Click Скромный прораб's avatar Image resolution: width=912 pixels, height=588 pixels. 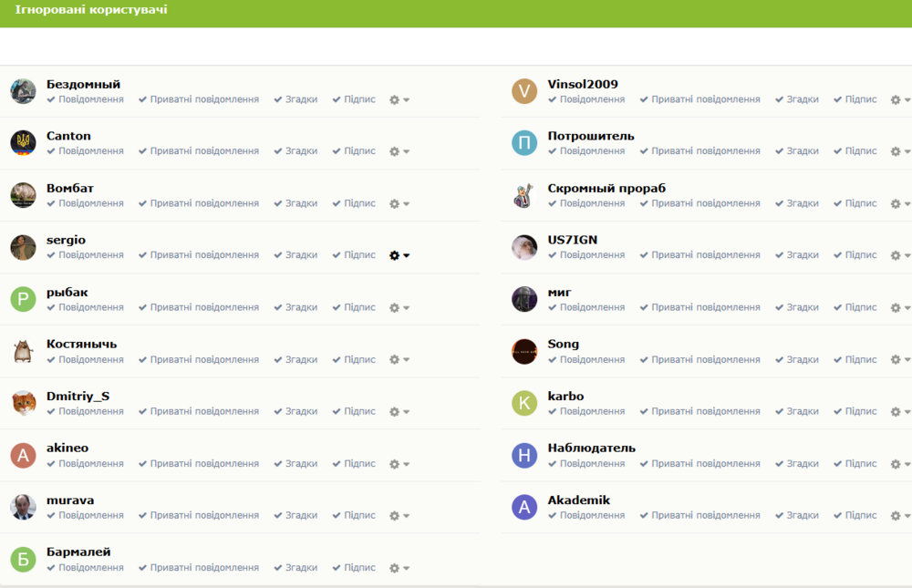tap(524, 195)
